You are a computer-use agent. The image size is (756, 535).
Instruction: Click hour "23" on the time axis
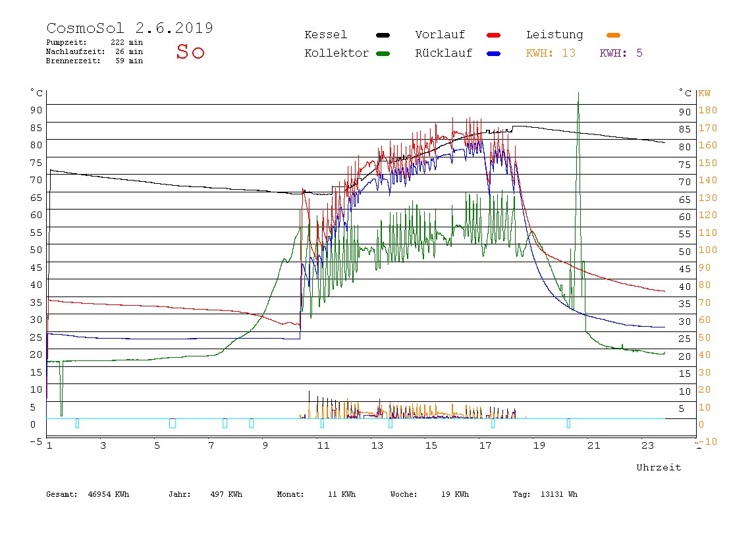[x=647, y=445]
